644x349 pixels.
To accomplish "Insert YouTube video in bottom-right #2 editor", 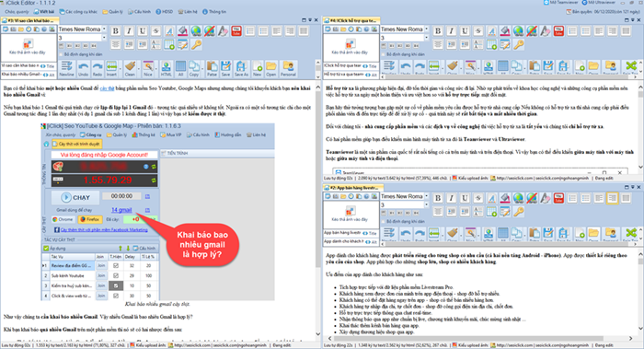I will [558, 199].
